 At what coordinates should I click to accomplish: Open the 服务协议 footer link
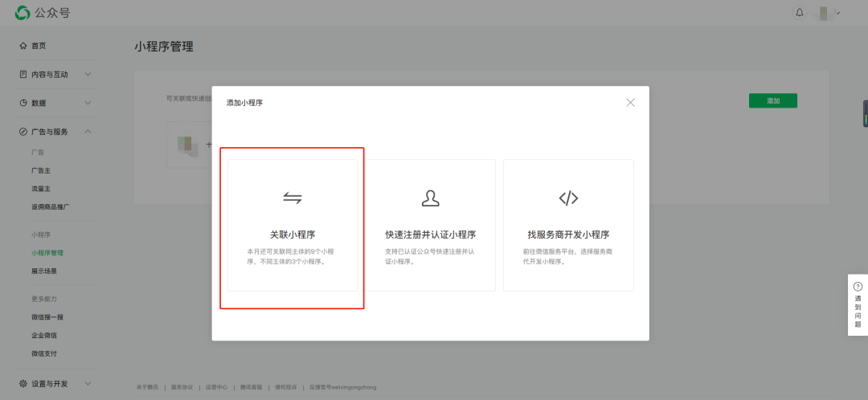click(x=182, y=387)
